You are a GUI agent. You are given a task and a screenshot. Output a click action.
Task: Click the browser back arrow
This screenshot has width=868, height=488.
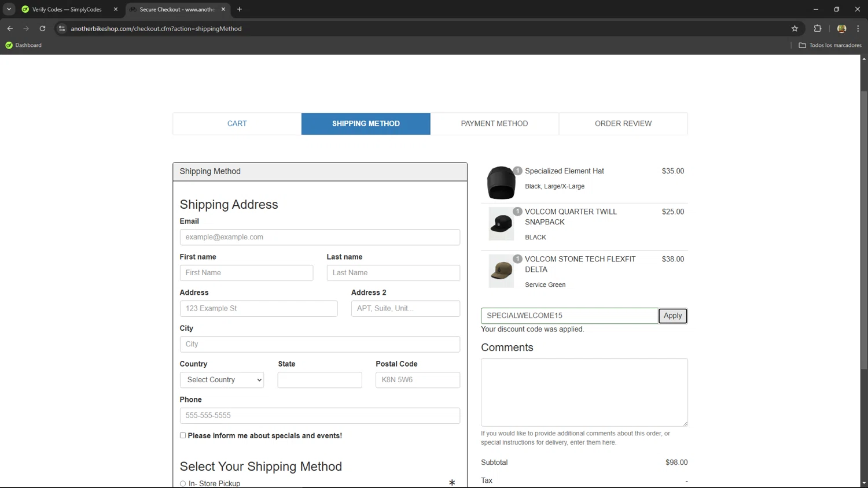coord(10,28)
